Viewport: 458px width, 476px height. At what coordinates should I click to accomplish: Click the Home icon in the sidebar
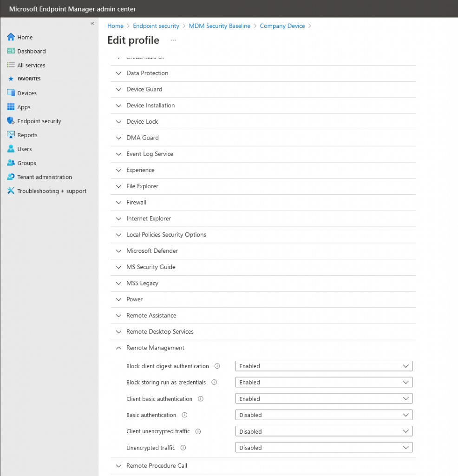pos(10,37)
